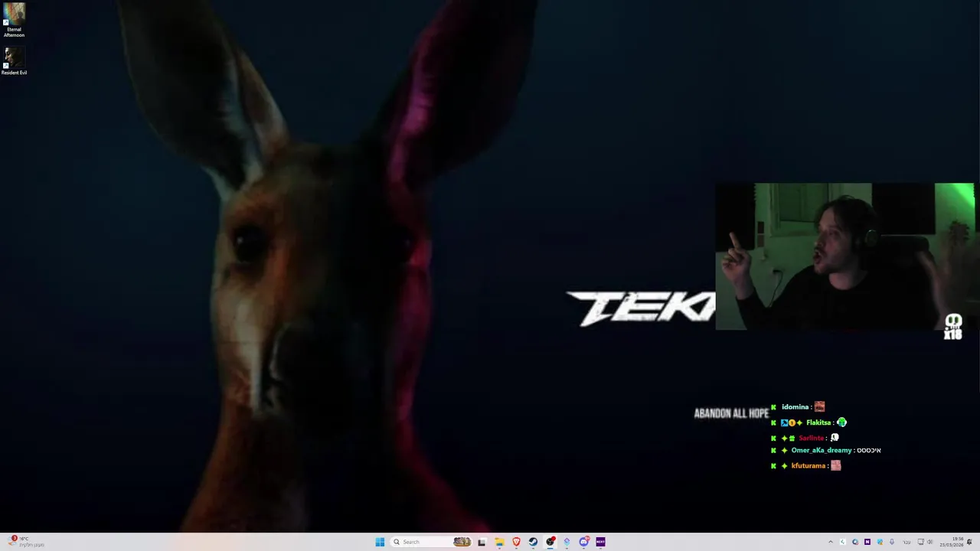Click kfuturama's chat username
The image size is (980, 551).
[x=808, y=465]
